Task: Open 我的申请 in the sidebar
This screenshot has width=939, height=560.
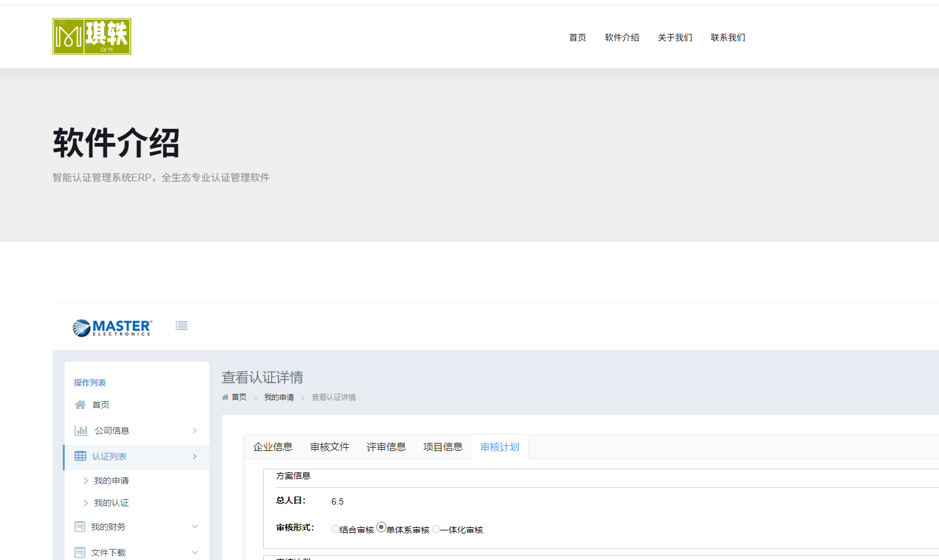Action: 112,481
